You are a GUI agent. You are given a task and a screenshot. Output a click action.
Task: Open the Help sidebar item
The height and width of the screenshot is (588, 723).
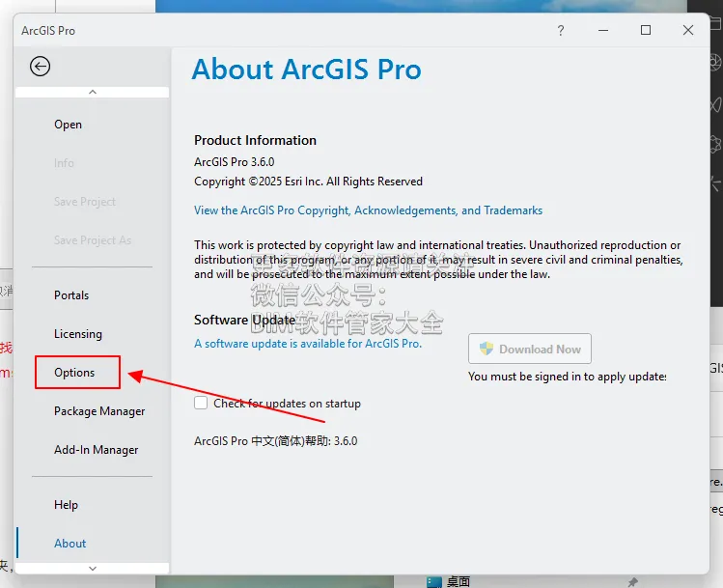click(66, 505)
